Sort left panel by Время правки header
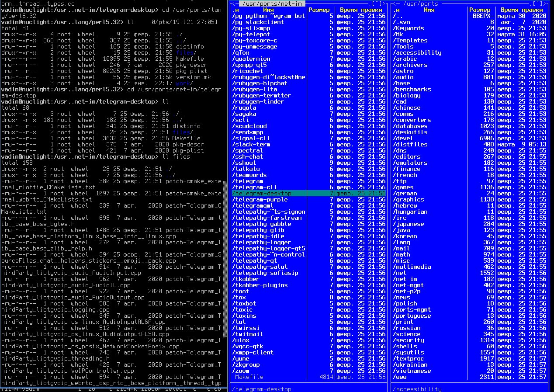The height and width of the screenshot is (392, 554). [x=360, y=10]
